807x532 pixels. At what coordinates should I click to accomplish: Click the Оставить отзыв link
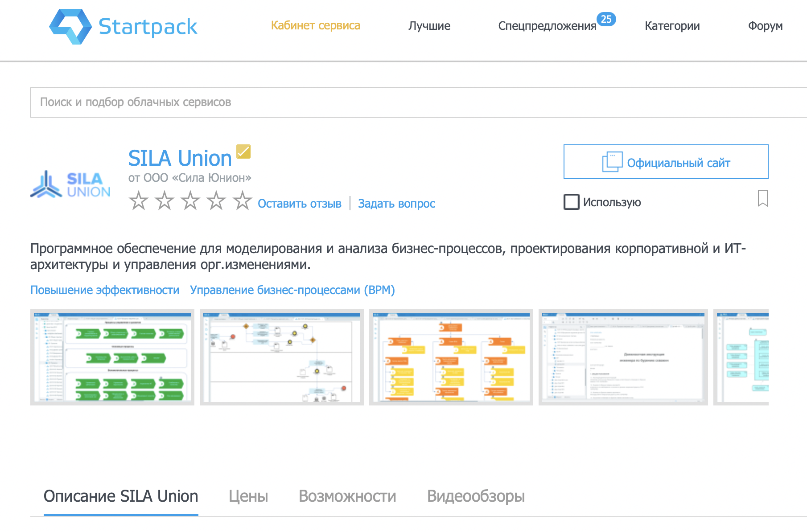300,204
